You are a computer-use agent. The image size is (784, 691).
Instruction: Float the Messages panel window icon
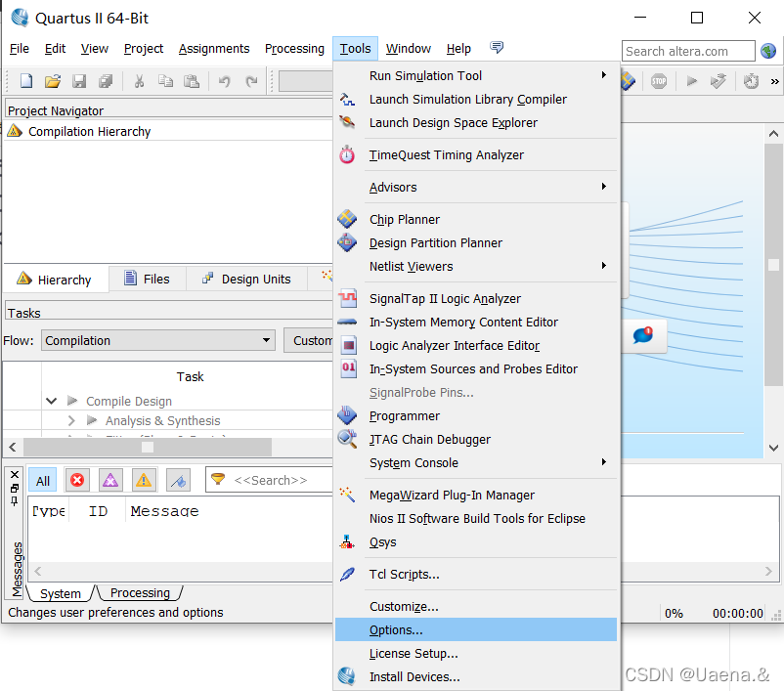tap(15, 488)
